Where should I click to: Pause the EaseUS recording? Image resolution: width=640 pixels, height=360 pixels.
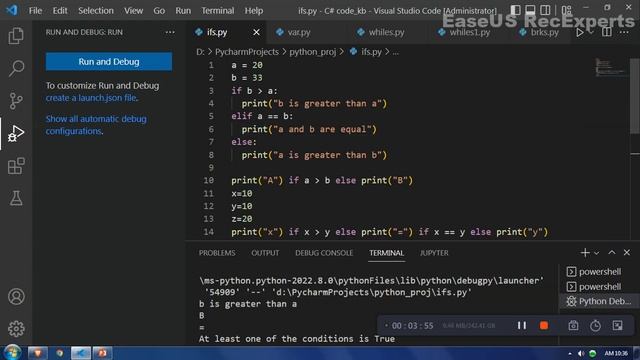pyautogui.click(x=522, y=325)
